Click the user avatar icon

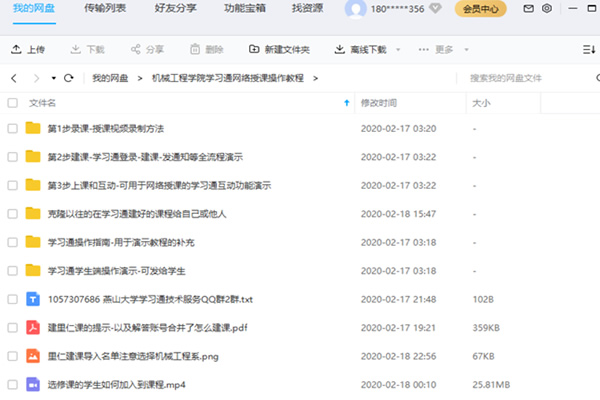pos(355,9)
